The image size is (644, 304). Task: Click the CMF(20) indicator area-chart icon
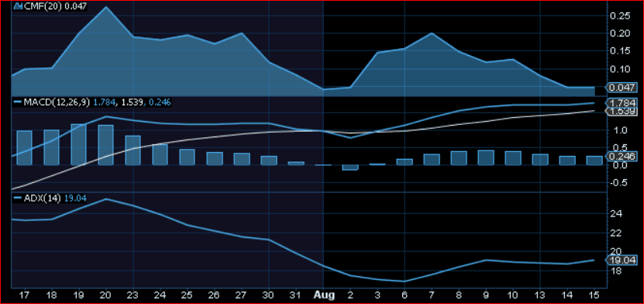(17, 6)
